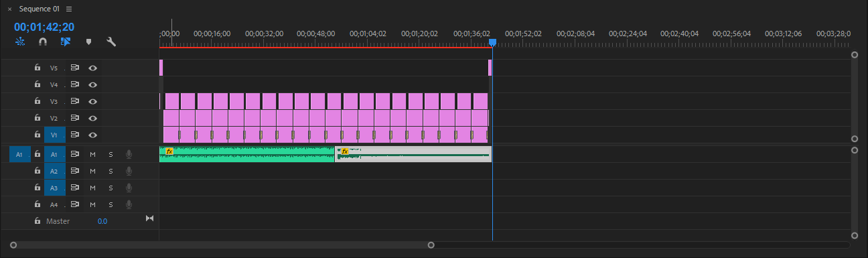This screenshot has width=868, height=258.
Task: Hide track V2 output eye
Action: pyautogui.click(x=93, y=118)
